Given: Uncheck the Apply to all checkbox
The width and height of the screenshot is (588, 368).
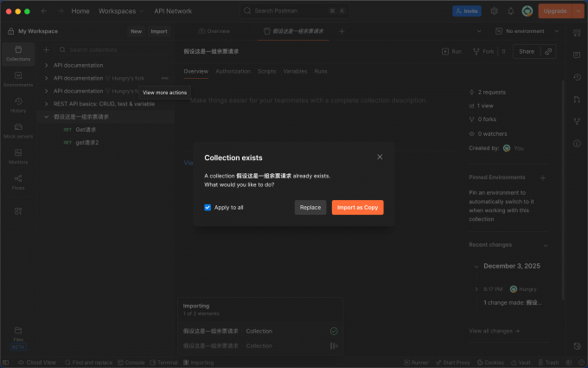Looking at the screenshot, I should pyautogui.click(x=208, y=207).
